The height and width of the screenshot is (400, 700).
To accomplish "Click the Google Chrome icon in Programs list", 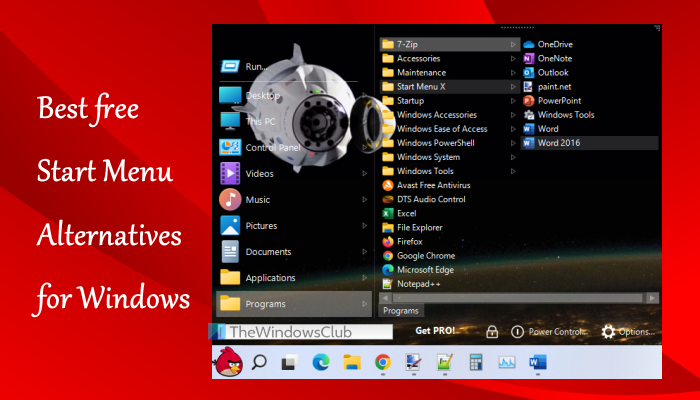I will (388, 256).
